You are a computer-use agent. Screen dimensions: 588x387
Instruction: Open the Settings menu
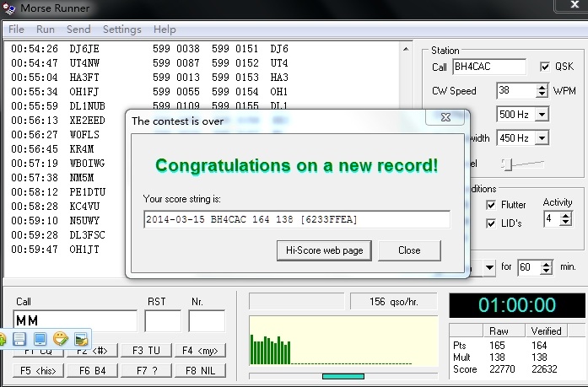(x=121, y=30)
